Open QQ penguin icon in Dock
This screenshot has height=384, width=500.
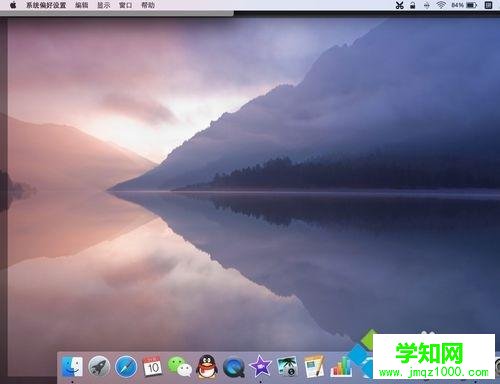click(207, 366)
